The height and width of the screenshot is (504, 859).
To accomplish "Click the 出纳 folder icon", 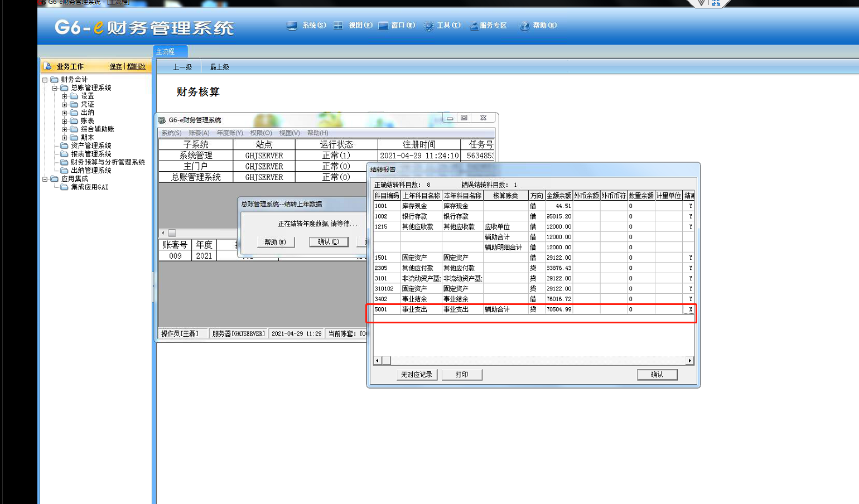I will (x=74, y=113).
